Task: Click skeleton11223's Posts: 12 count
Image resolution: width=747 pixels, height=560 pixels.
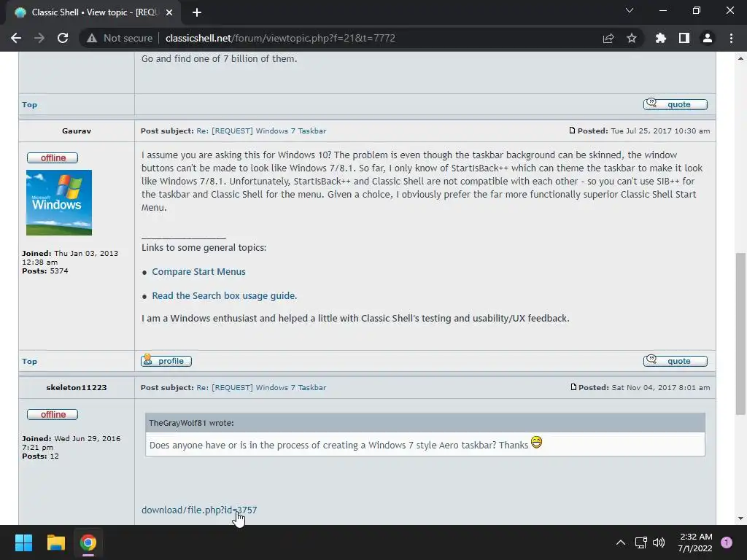Action: click(41, 456)
